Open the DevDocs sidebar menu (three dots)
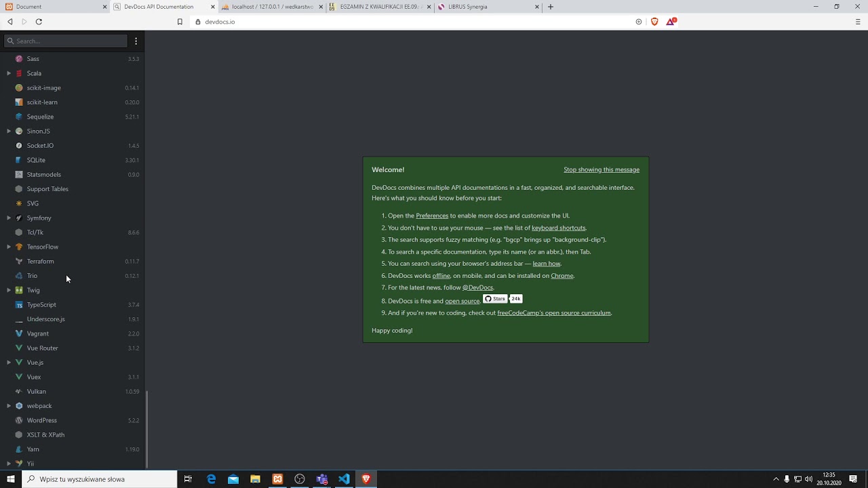Viewport: 868px width, 488px height. (x=136, y=41)
